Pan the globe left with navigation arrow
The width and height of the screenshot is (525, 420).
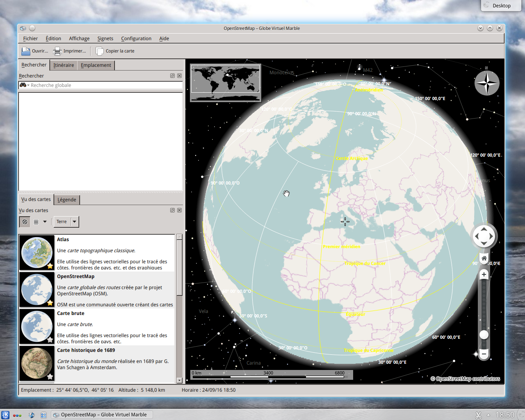(477, 236)
